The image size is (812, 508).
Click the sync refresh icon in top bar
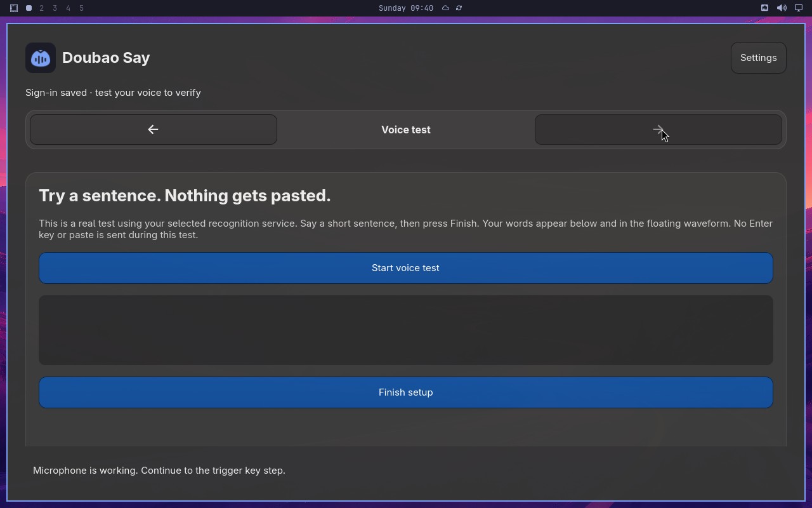tap(459, 8)
